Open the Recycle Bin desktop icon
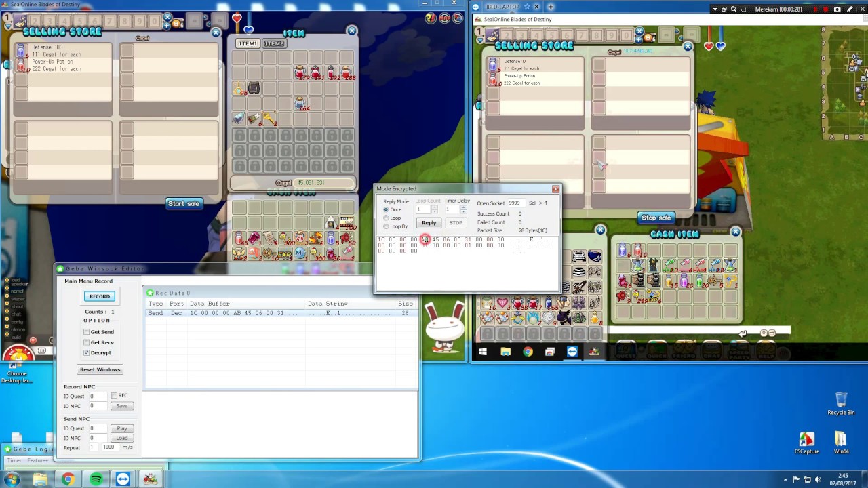This screenshot has width=868, height=488. coord(841,403)
